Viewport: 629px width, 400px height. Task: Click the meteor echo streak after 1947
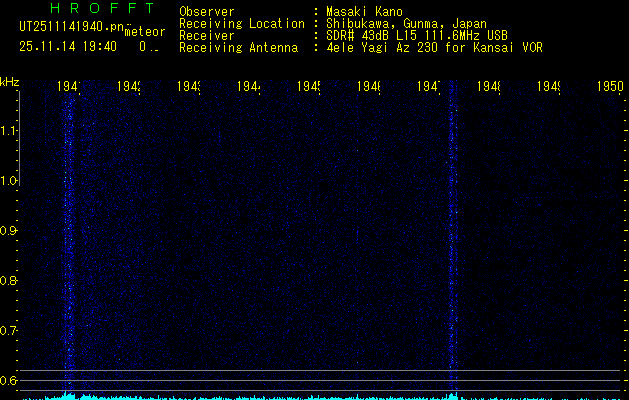tap(453, 237)
